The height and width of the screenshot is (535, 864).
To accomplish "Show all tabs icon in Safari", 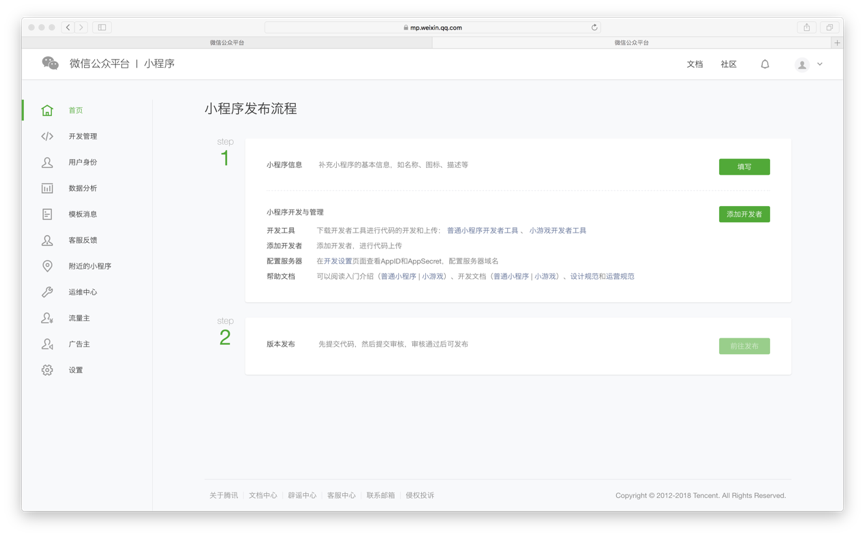I will tap(829, 27).
